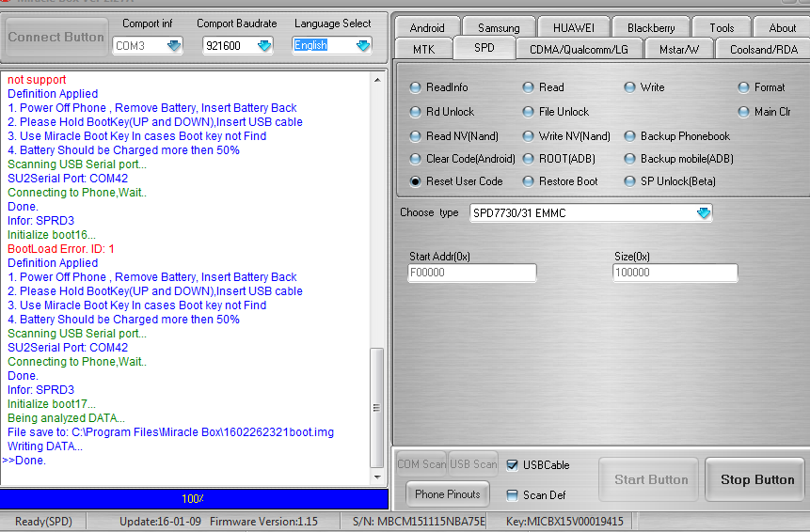Choose the Restore Boot radio option
810x532 pixels.
528,181
